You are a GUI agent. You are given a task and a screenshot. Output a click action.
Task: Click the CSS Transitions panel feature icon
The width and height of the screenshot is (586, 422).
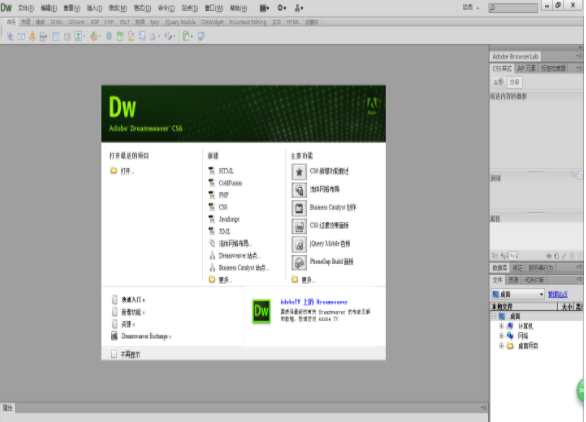click(x=299, y=226)
